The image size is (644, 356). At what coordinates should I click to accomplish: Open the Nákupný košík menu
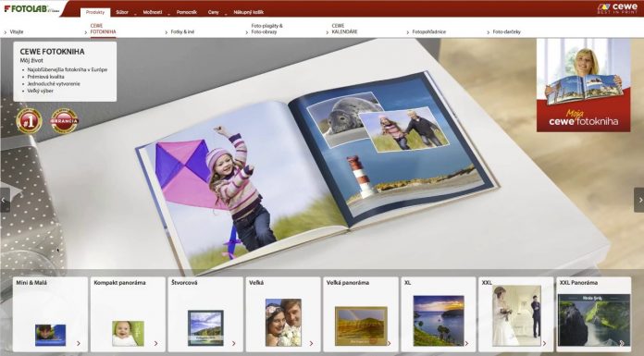pyautogui.click(x=249, y=12)
